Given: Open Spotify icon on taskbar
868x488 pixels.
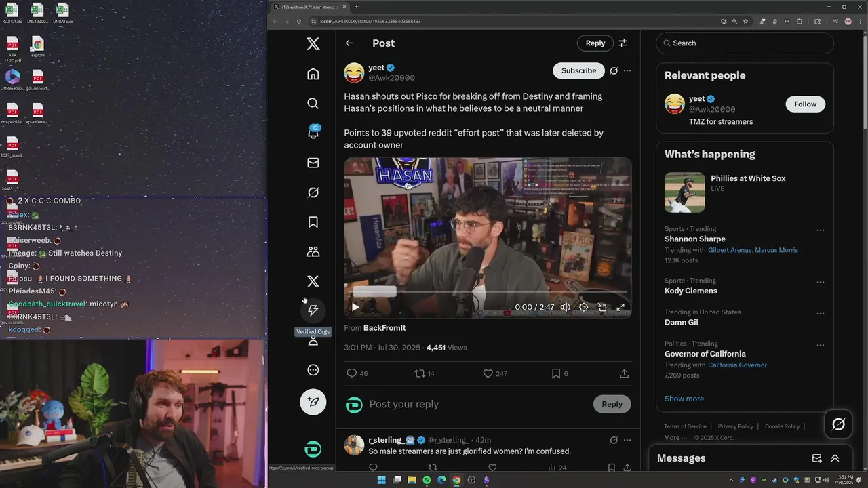Looking at the screenshot, I should tap(427, 480).
